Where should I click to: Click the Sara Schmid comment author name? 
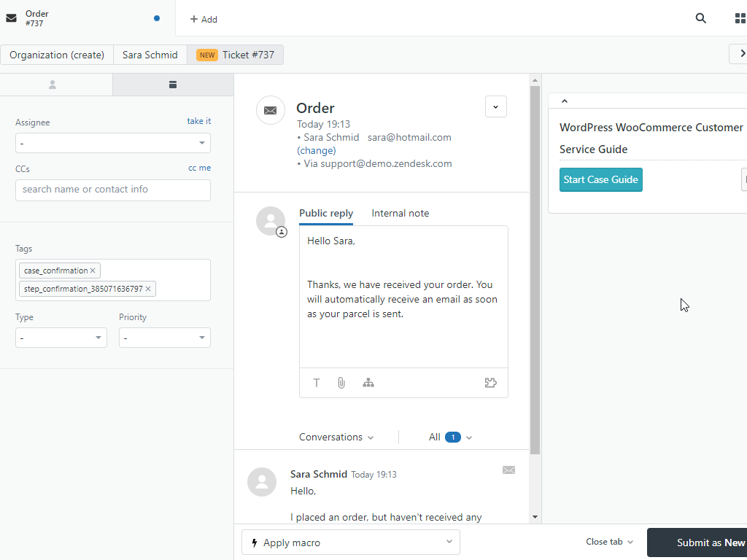tap(319, 474)
